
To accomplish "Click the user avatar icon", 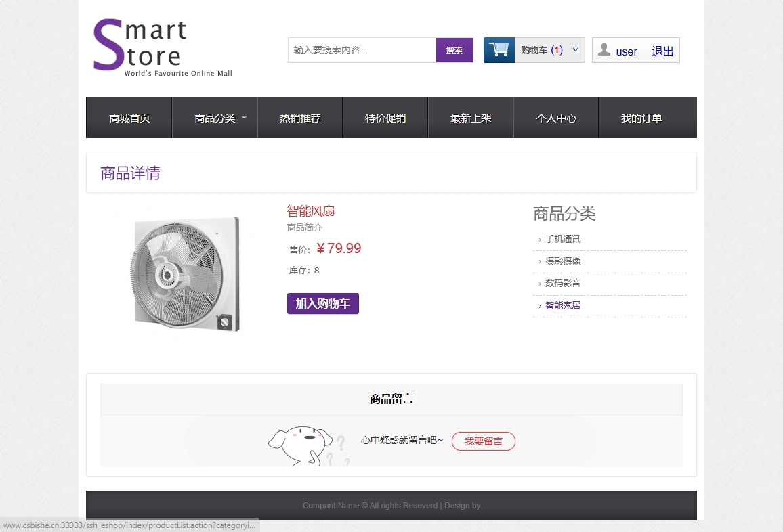I will tap(604, 49).
